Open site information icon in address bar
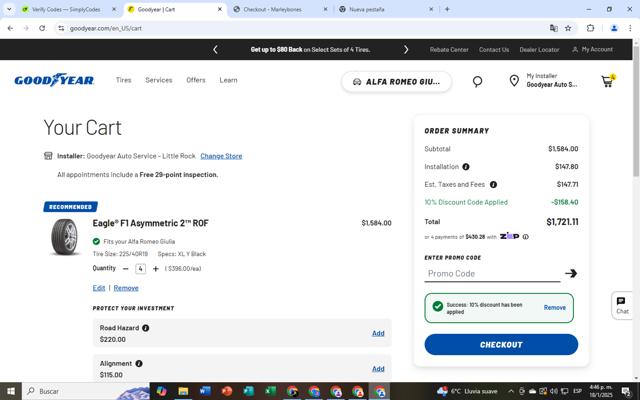Viewport: 640px width, 400px height. 61,28
